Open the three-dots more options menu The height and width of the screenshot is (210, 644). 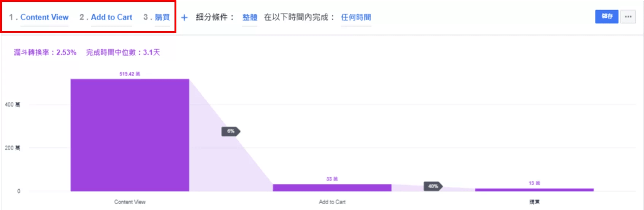(x=628, y=17)
